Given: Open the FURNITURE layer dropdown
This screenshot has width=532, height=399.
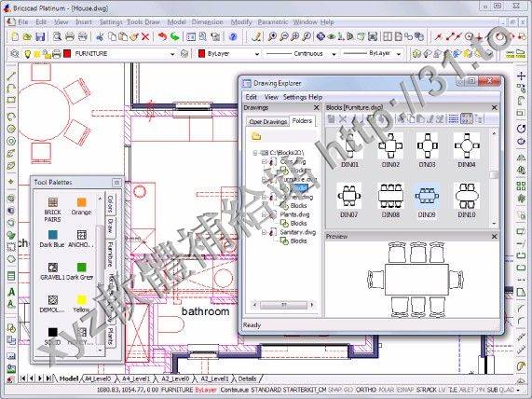Looking at the screenshot, I should click(x=172, y=54).
